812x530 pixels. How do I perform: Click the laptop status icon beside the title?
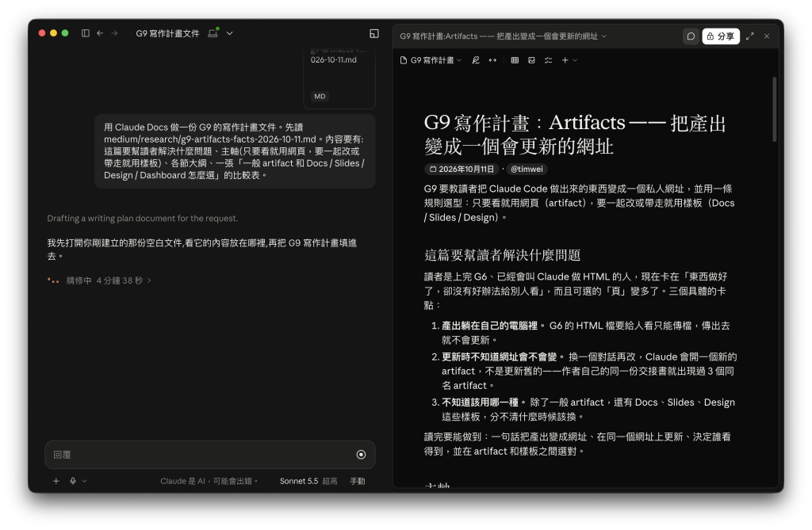click(213, 33)
